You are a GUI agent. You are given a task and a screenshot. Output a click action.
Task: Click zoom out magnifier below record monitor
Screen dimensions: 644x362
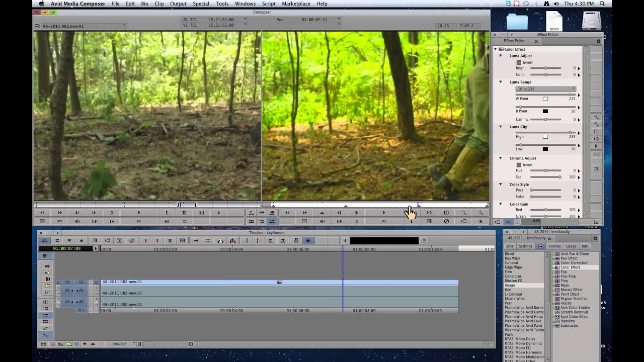coord(464,213)
